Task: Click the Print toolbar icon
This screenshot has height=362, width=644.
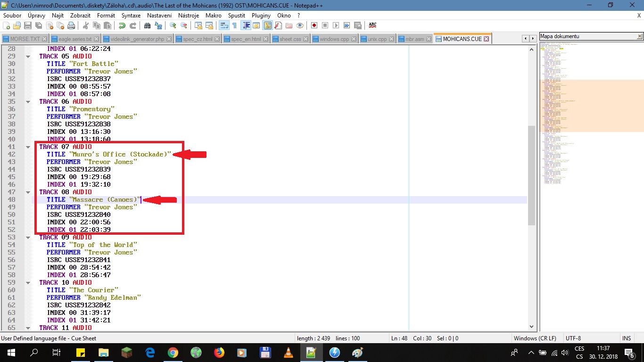Action: point(71,25)
